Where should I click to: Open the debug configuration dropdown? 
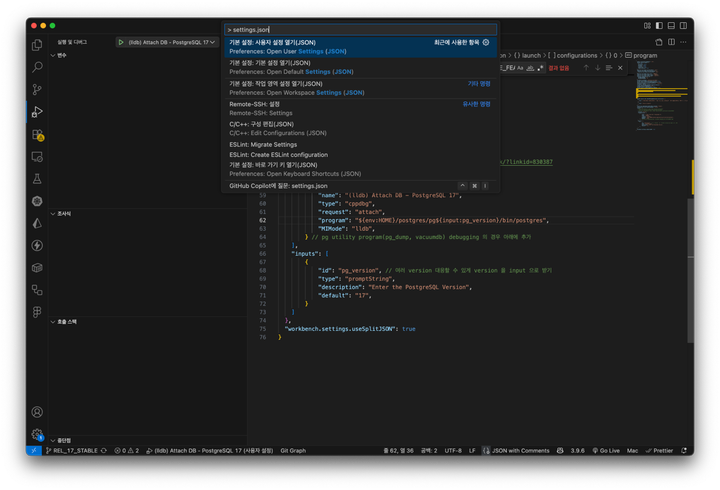point(171,42)
